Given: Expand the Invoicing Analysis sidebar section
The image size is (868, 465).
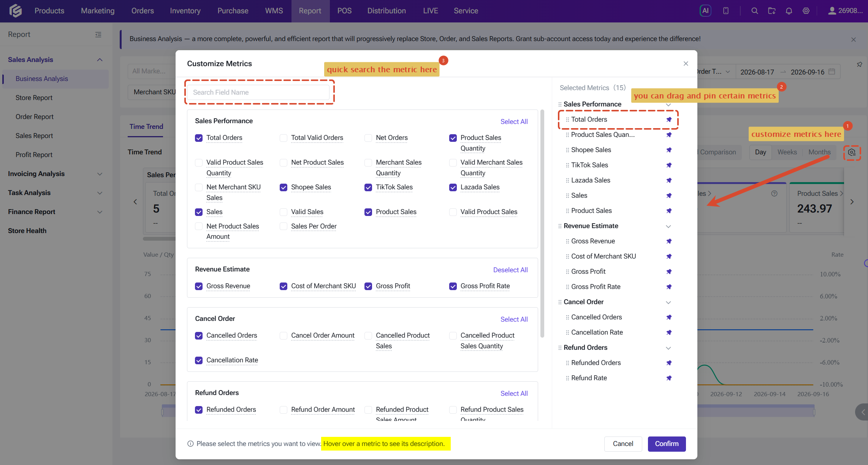Looking at the screenshot, I should coord(100,174).
